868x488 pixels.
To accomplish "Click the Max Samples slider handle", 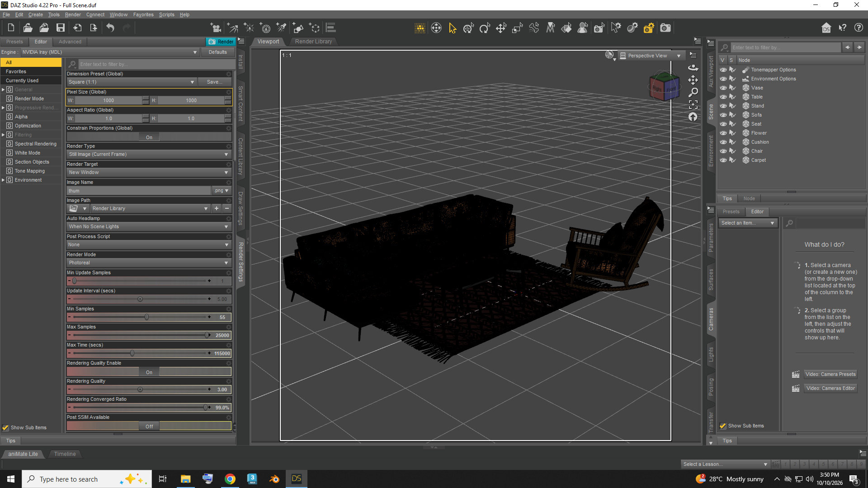I will click(207, 335).
